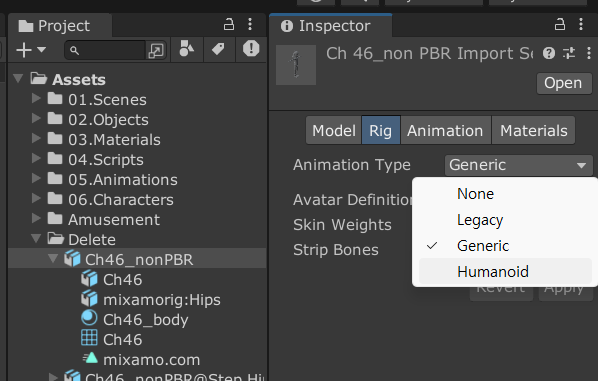Switch to the Animation tab
This screenshot has height=381, width=598.
[x=445, y=131]
